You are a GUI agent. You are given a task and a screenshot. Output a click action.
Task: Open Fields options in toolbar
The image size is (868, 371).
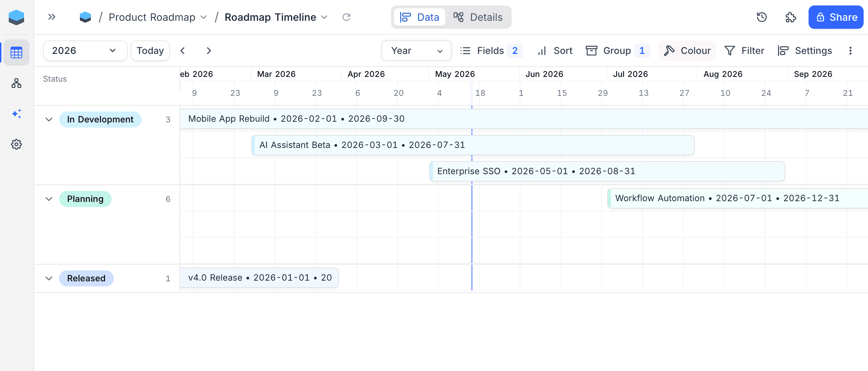click(491, 51)
